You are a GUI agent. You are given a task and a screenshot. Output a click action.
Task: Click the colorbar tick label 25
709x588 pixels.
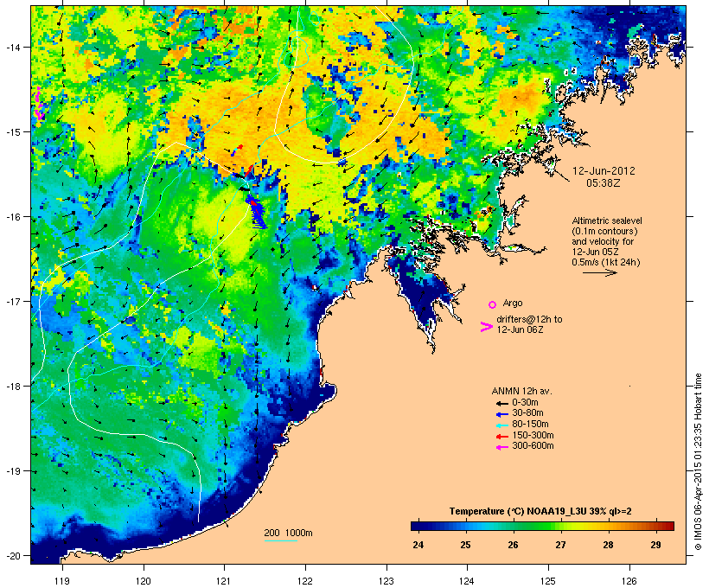coord(466,545)
